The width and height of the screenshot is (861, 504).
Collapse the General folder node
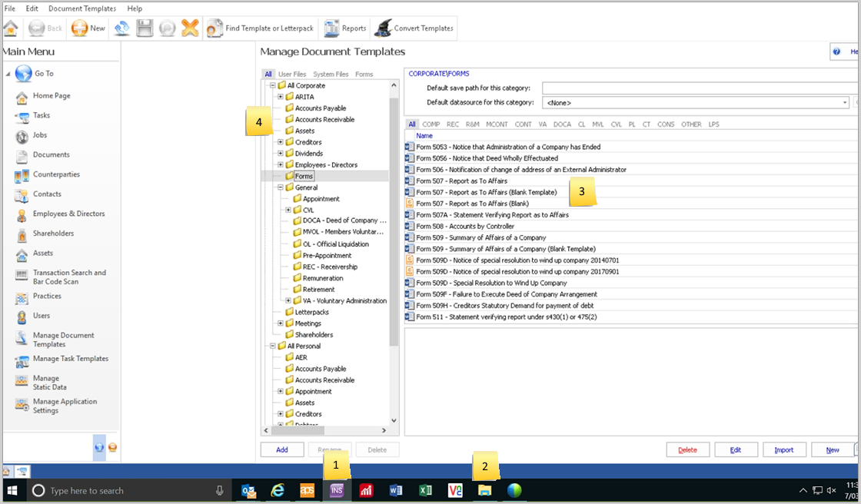pos(281,187)
